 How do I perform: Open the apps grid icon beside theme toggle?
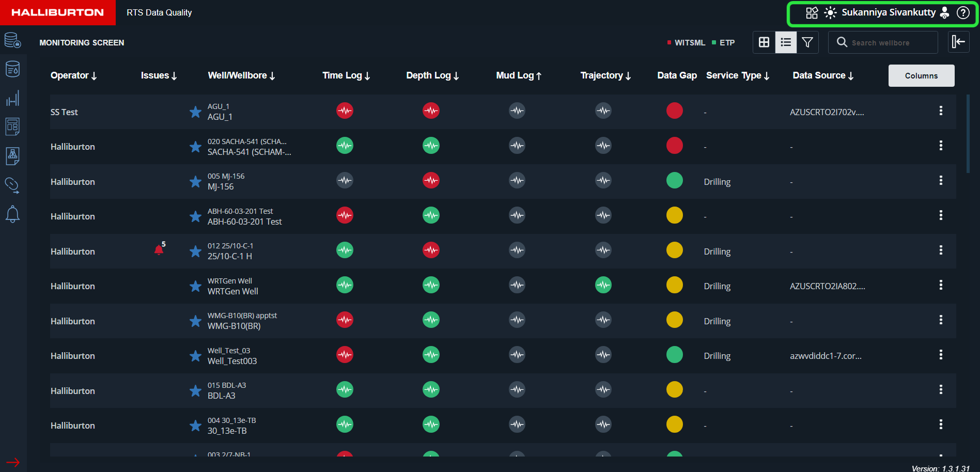point(812,13)
